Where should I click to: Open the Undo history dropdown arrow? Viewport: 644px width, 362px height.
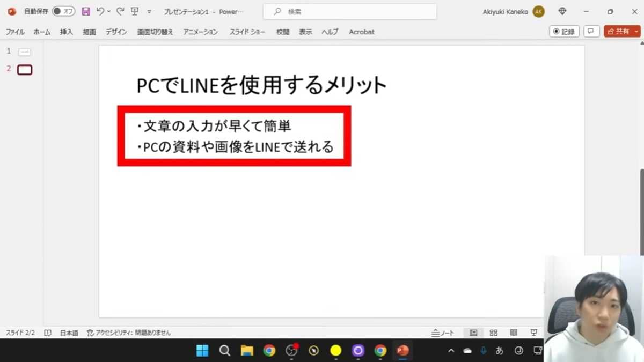109,11
